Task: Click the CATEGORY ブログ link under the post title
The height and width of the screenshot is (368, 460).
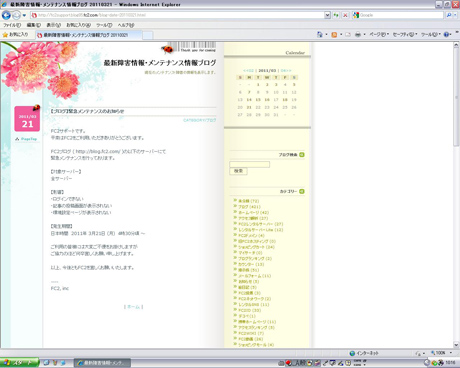Action: coord(200,120)
